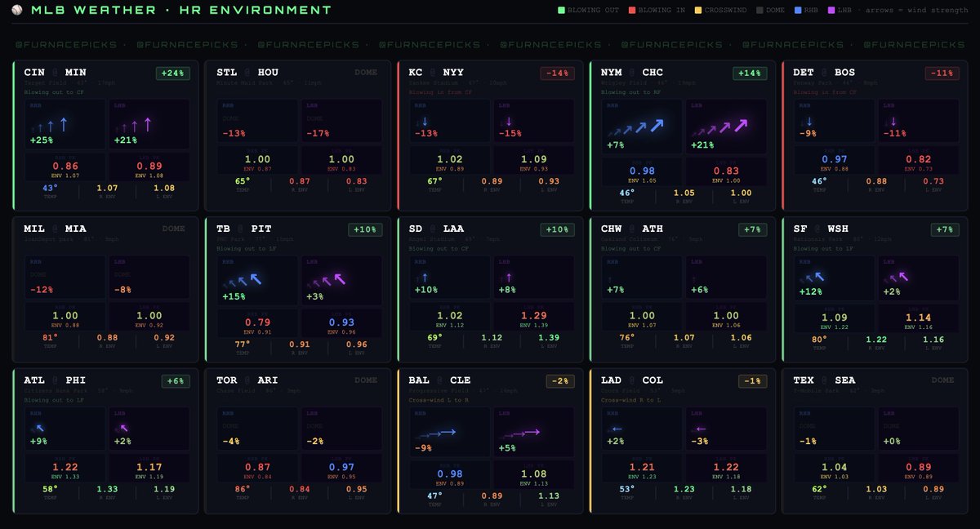
Task: Click the DOME label on MIL @ MIA card
Action: click(174, 229)
